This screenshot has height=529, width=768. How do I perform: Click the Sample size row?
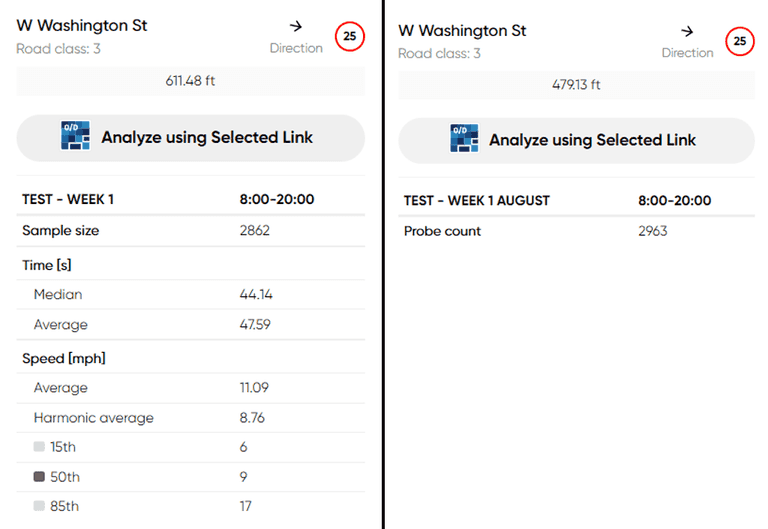pyautogui.click(x=190, y=230)
